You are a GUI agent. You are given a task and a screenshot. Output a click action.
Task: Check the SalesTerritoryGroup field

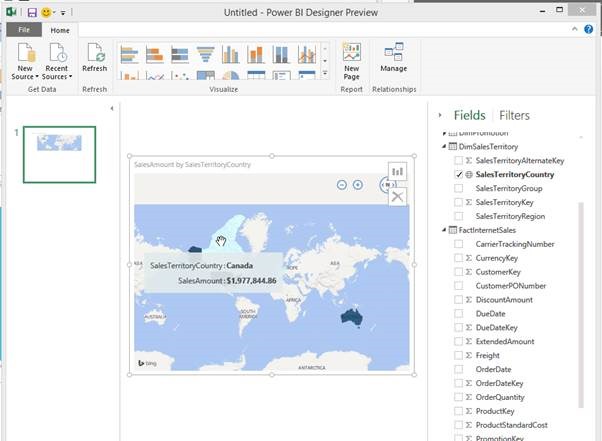[458, 188]
